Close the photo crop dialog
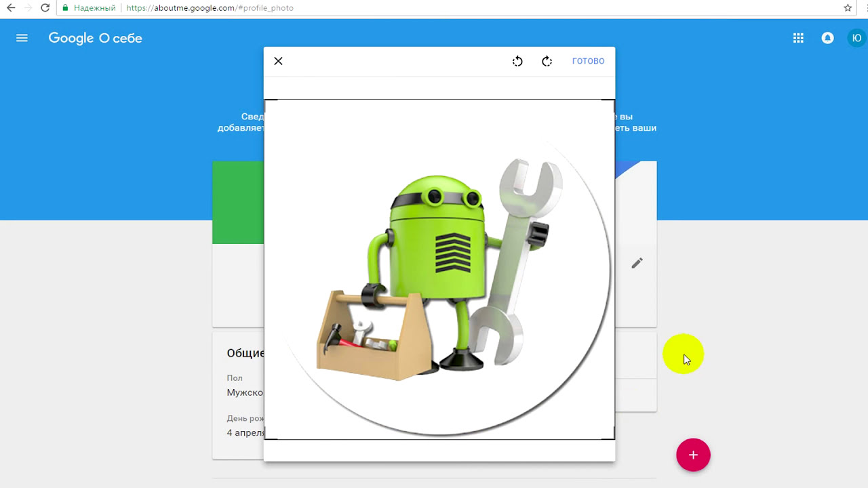868x488 pixels. pyautogui.click(x=278, y=61)
